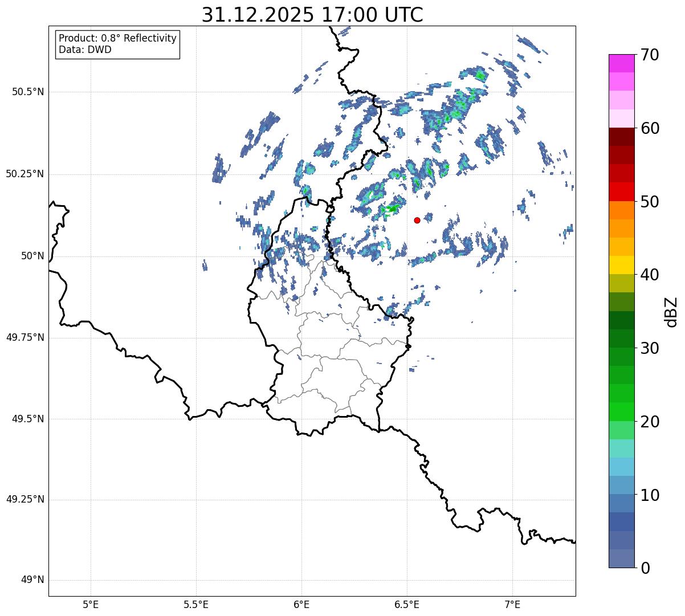The image size is (685, 616).
Task: Select the yellow swatch just above 40 dBZ
Action: (621, 265)
